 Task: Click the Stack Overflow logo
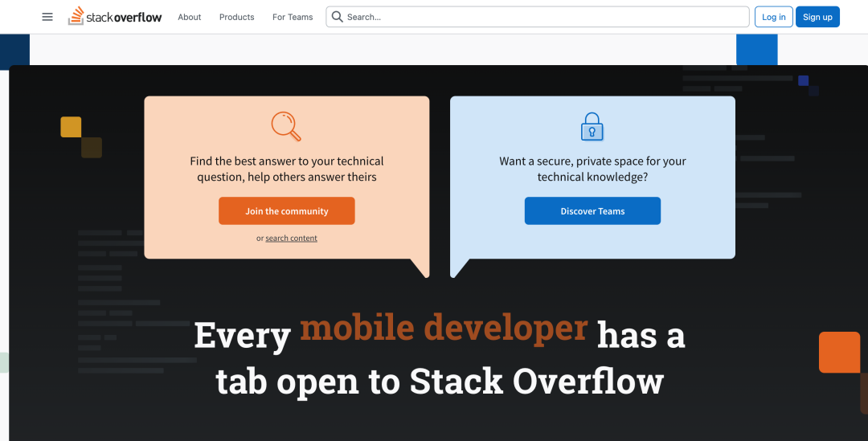coord(115,17)
